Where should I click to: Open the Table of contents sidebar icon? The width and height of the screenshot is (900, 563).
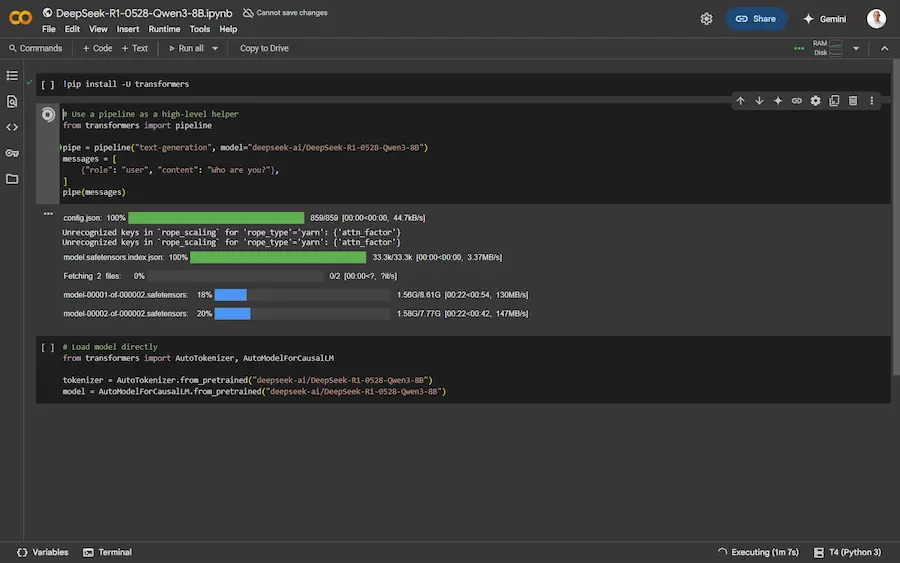tap(12, 76)
